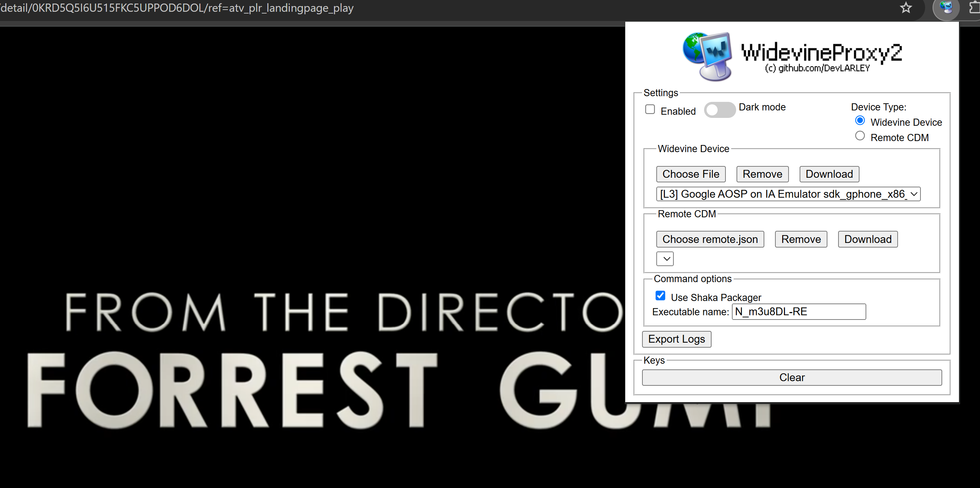Click the Choose remote.json button
980x488 pixels.
pos(709,239)
